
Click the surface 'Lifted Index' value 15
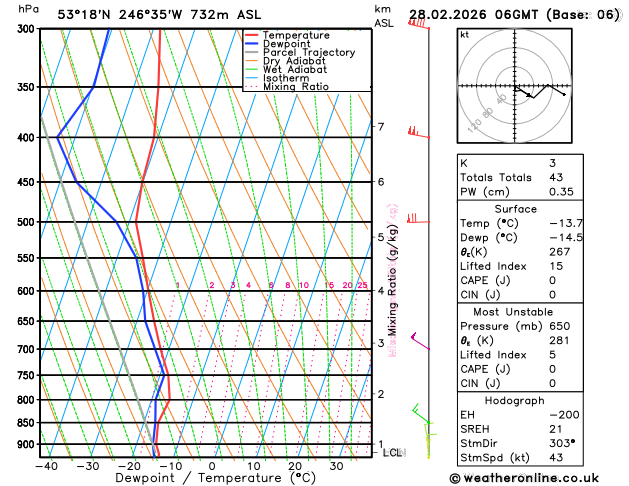pyautogui.click(x=556, y=266)
